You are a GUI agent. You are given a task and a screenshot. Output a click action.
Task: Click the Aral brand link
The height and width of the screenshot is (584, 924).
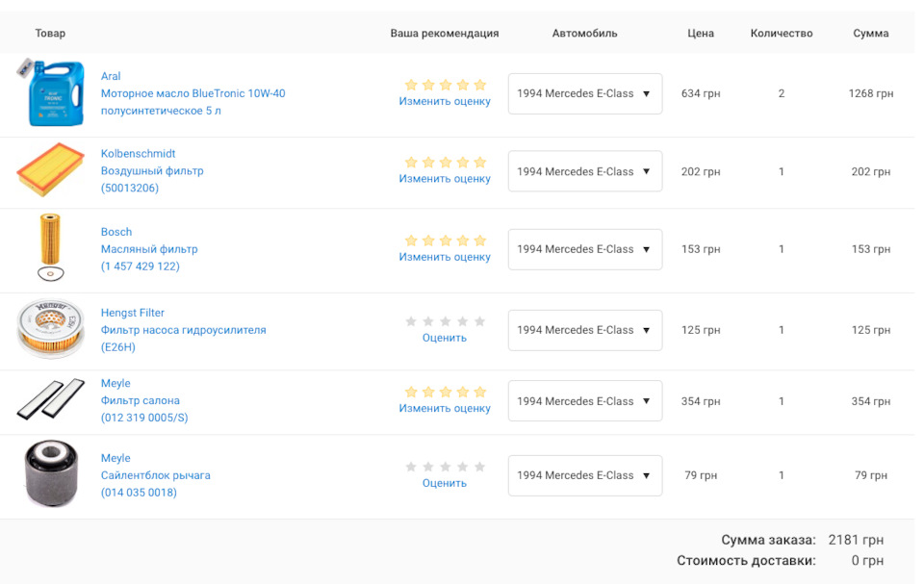point(110,76)
